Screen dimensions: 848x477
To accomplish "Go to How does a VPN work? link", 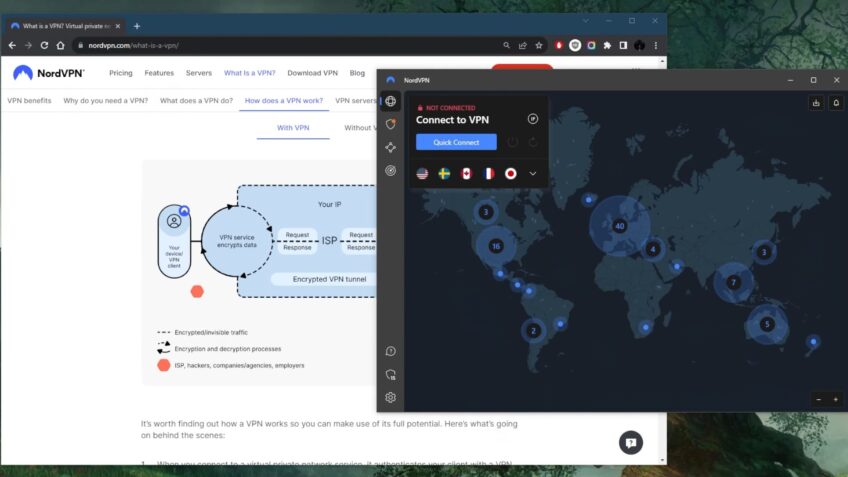I will pyautogui.click(x=283, y=101).
